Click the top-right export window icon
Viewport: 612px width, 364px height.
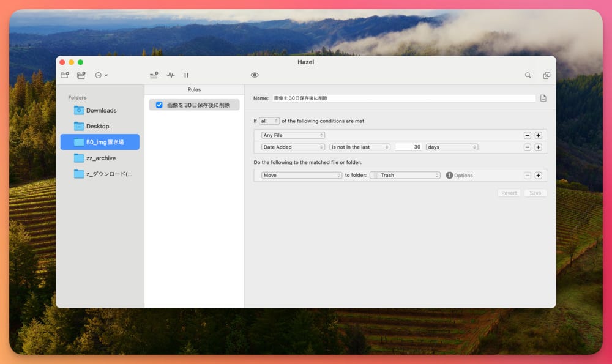(547, 75)
